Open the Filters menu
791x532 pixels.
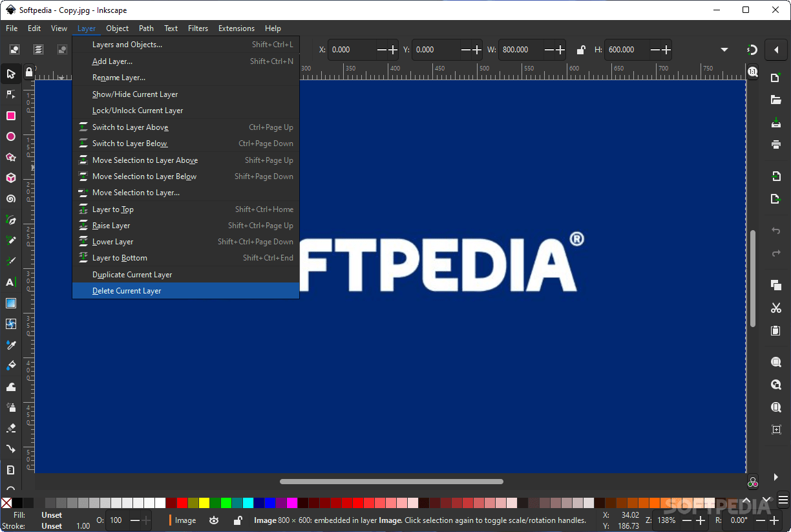pos(198,28)
